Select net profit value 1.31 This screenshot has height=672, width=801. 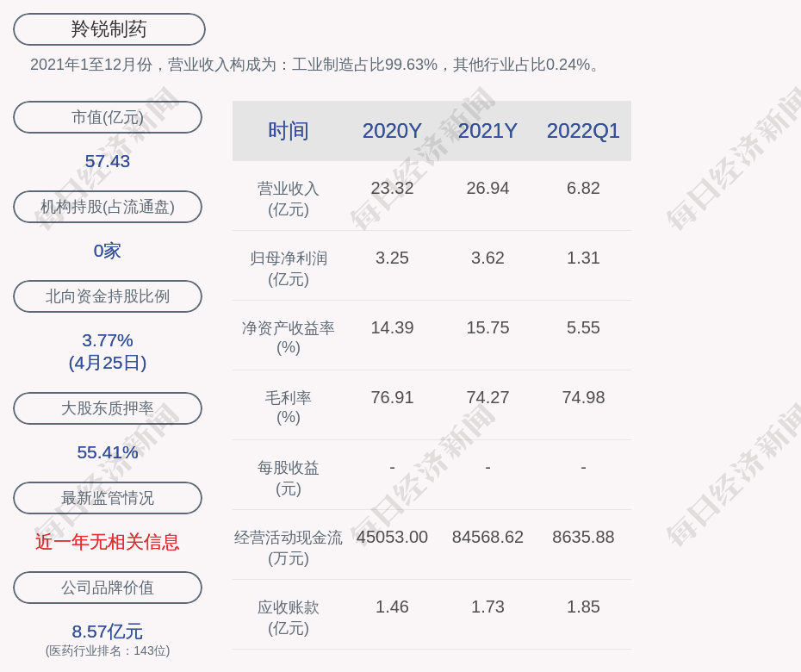(x=583, y=258)
